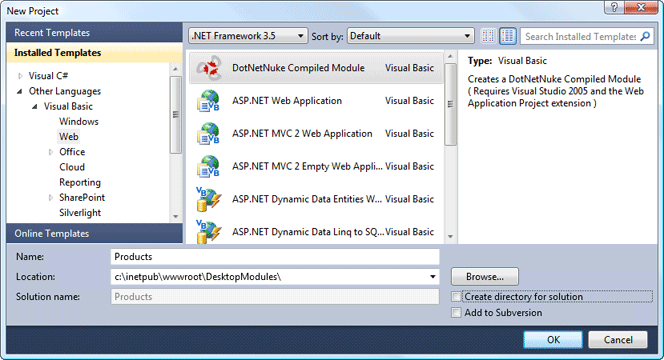Expand the SharePoint tree node arrow
This screenshot has width=664, height=360.
50,198
